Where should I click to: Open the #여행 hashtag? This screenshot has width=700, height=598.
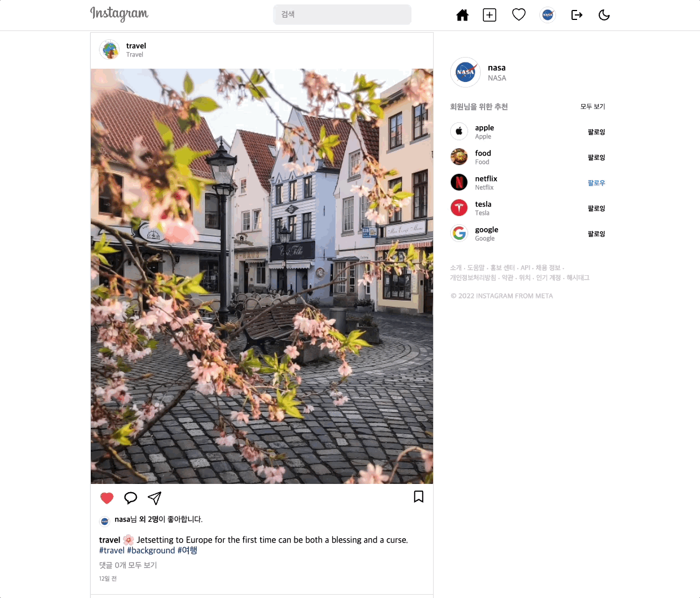187,550
